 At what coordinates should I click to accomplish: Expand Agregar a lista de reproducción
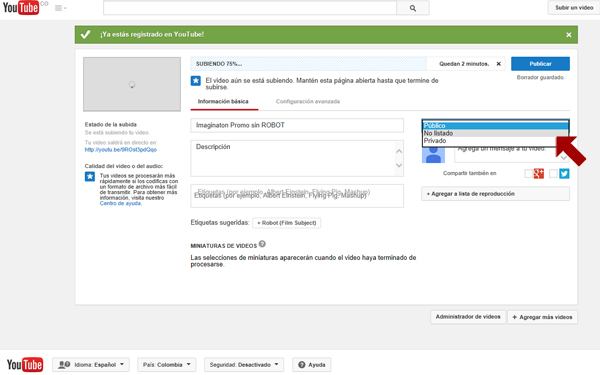pos(496,194)
